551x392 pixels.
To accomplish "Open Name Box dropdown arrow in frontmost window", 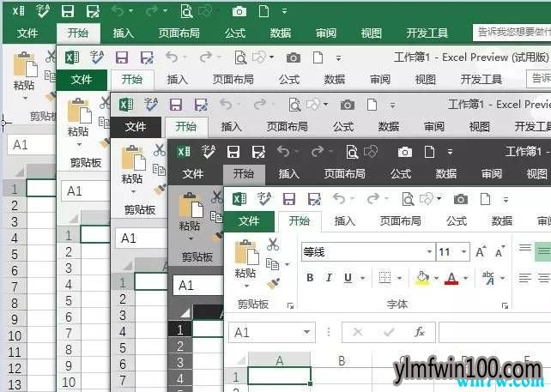I will [306, 332].
